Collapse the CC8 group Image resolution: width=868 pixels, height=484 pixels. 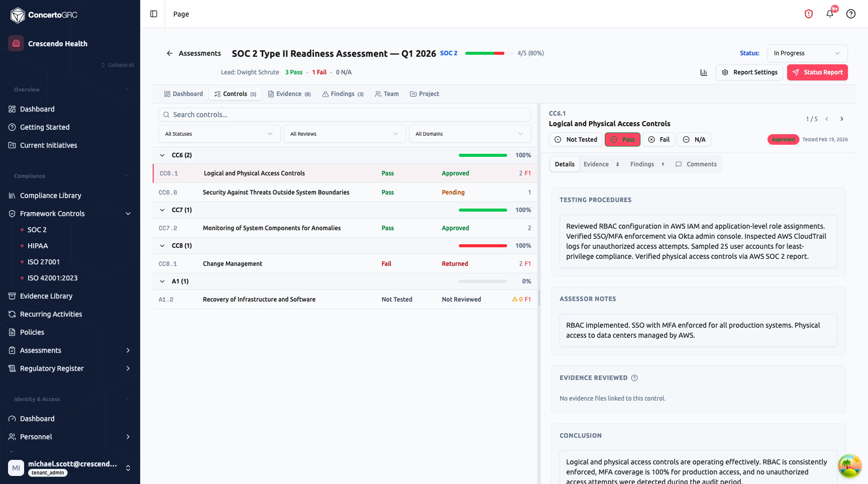coord(162,246)
